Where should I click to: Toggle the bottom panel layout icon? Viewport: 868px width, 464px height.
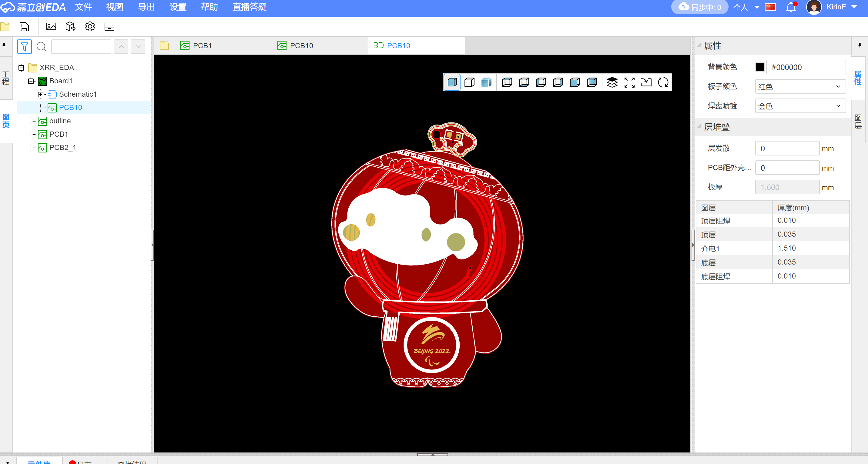pyautogui.click(x=109, y=27)
